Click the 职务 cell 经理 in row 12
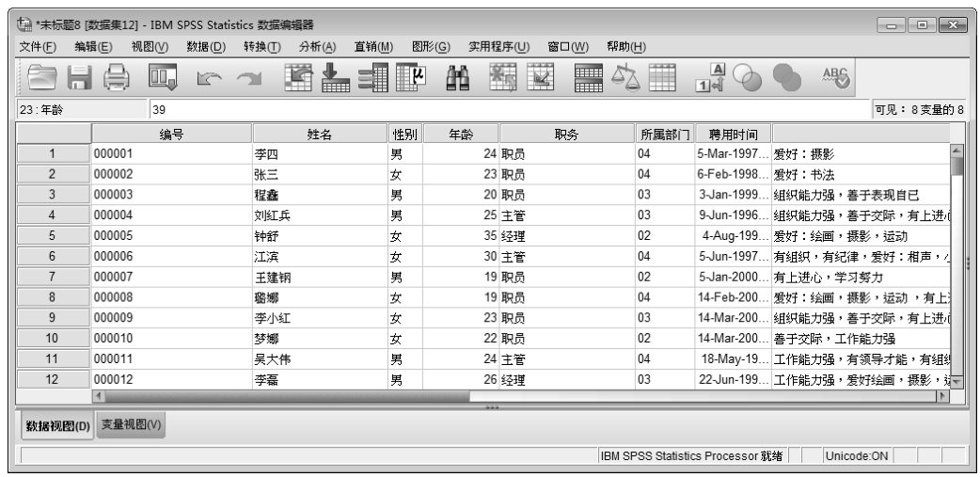980x477 pixels. [x=567, y=379]
